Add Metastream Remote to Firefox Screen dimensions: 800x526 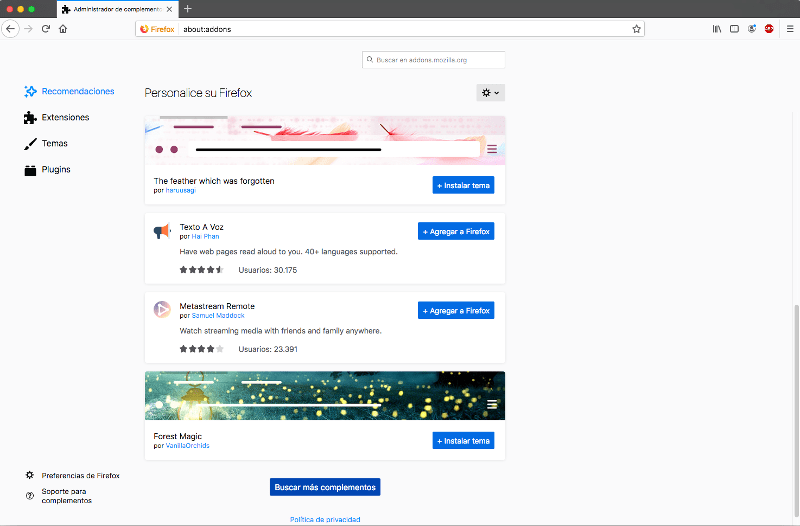point(456,310)
